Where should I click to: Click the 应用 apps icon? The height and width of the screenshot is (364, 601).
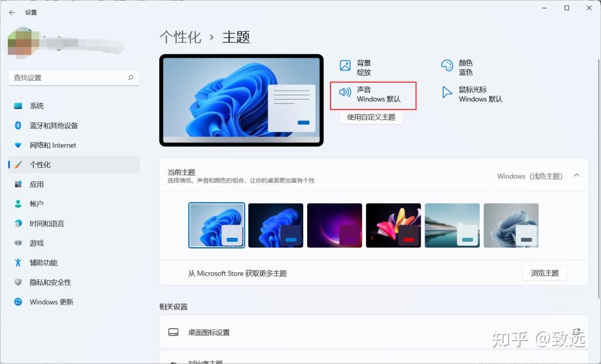18,184
